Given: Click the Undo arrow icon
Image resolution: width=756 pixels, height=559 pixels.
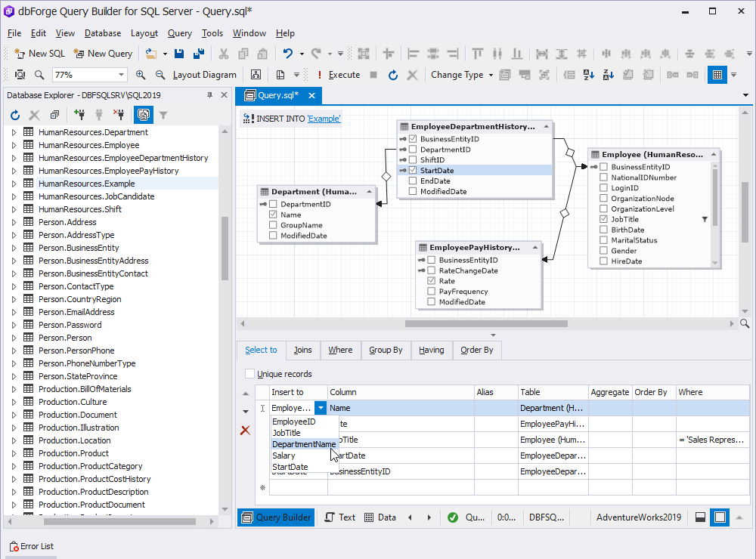Looking at the screenshot, I should pyautogui.click(x=288, y=54).
